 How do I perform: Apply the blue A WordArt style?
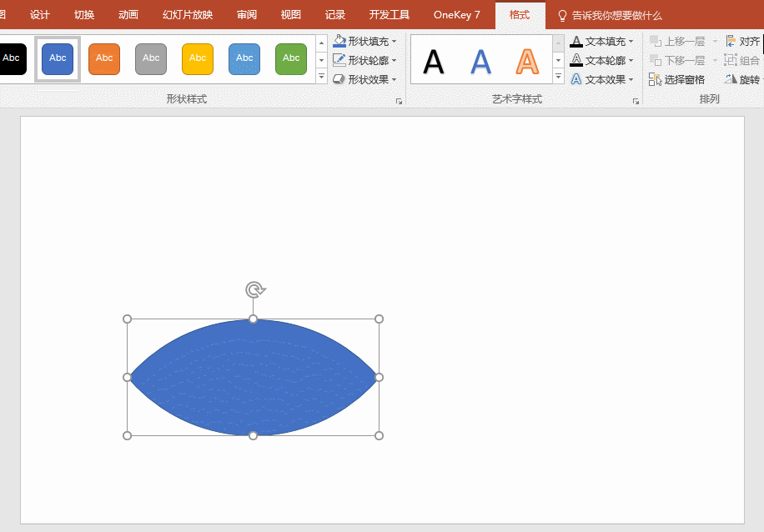tap(481, 62)
